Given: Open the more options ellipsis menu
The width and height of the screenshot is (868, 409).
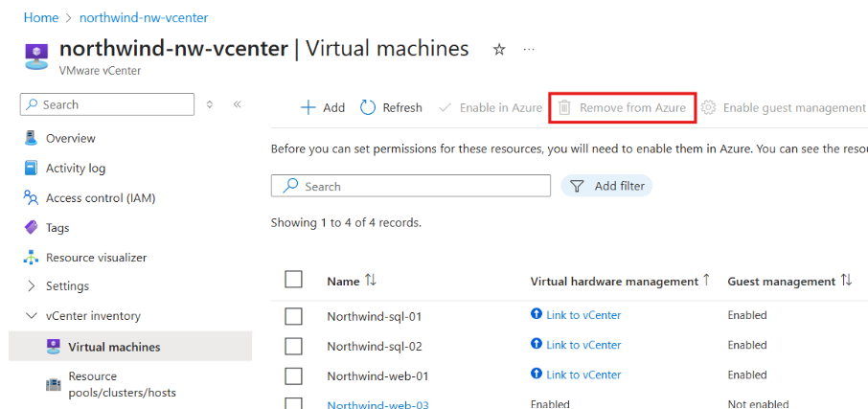Looking at the screenshot, I should tap(529, 50).
